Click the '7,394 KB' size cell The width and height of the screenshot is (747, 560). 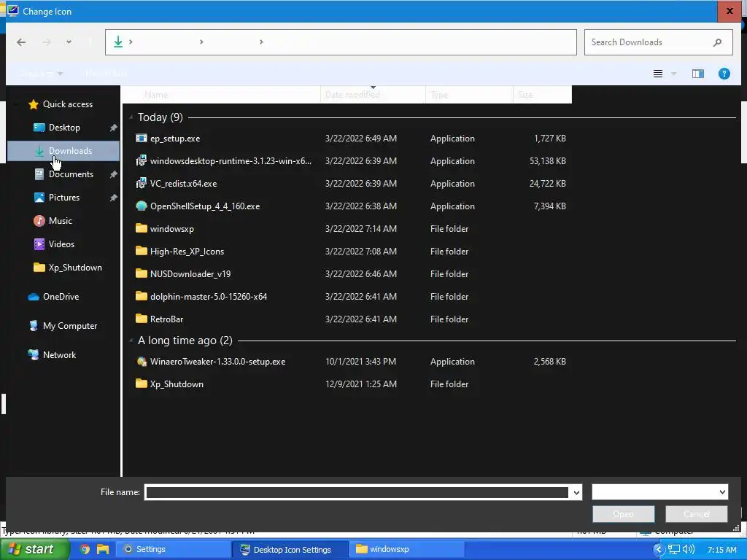pyautogui.click(x=550, y=206)
